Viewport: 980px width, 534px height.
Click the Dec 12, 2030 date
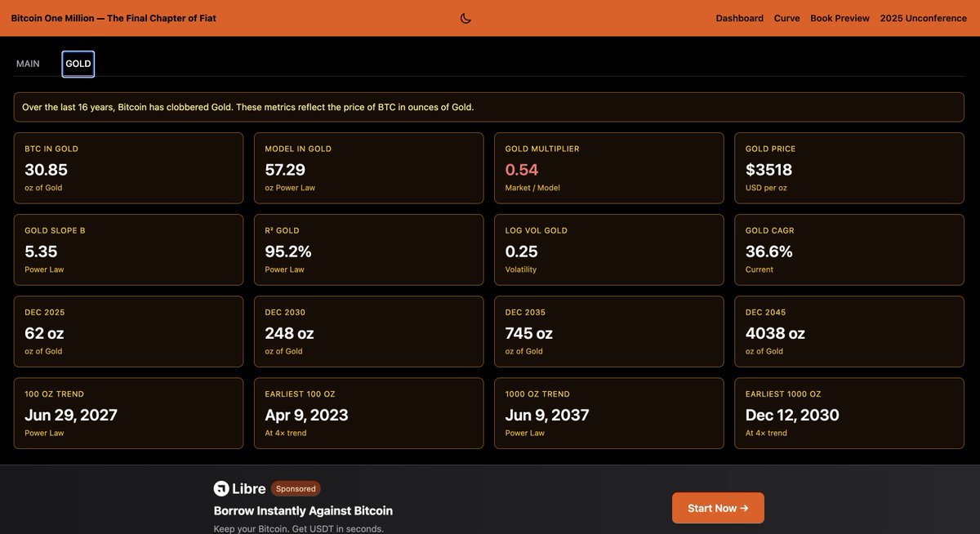coord(792,415)
